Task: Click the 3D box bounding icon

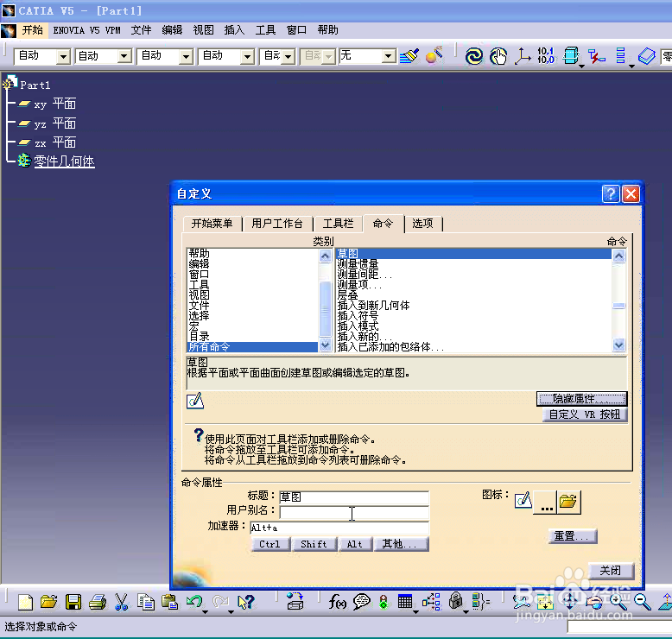Action: (x=570, y=56)
